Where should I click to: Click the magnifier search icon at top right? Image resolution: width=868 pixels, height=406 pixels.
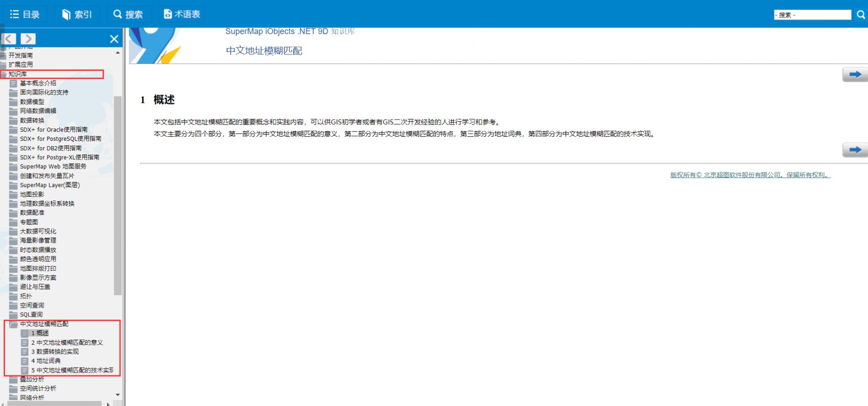pyautogui.click(x=861, y=15)
